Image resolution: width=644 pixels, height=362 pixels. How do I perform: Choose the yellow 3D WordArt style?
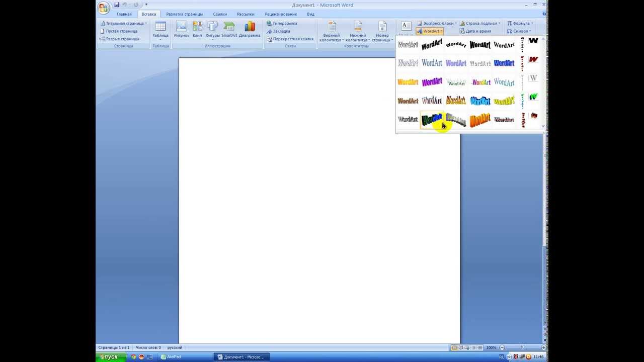[x=504, y=101]
